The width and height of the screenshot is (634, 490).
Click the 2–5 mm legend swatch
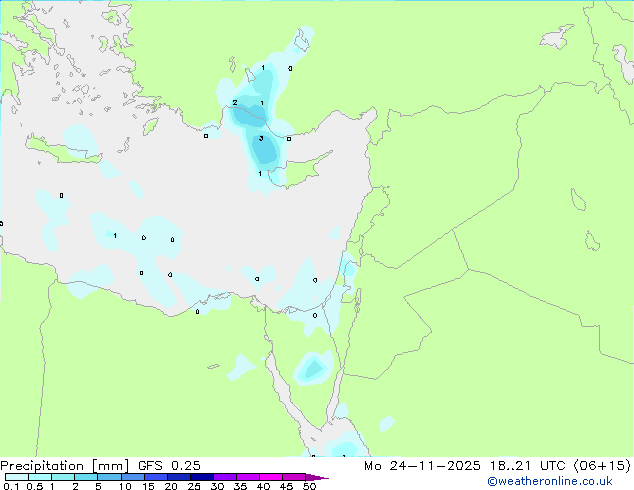pyautogui.click(x=86, y=477)
